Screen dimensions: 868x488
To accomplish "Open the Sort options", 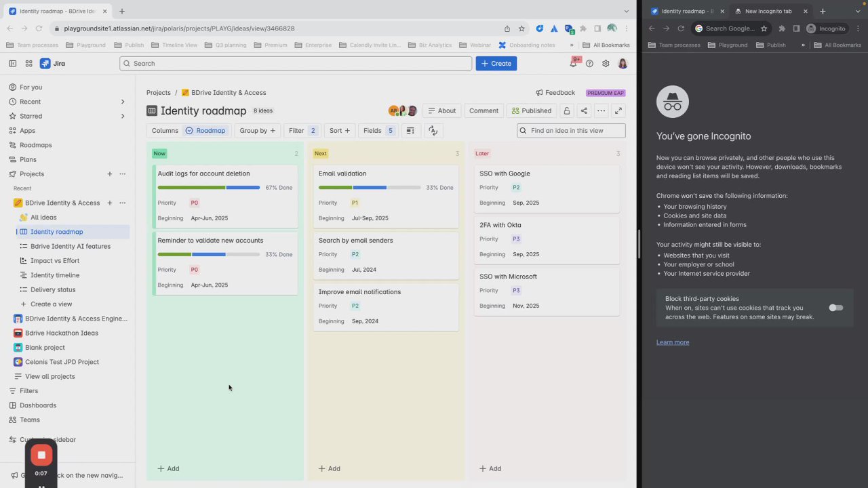I will pos(340,130).
